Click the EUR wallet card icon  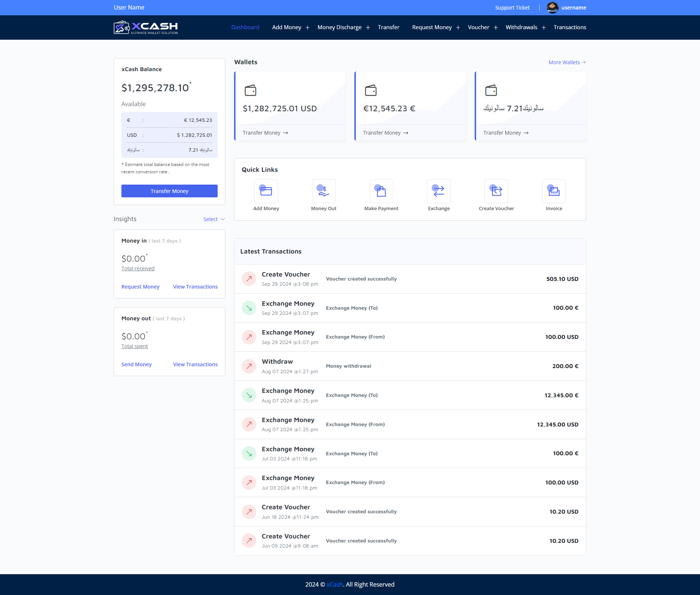point(371,90)
